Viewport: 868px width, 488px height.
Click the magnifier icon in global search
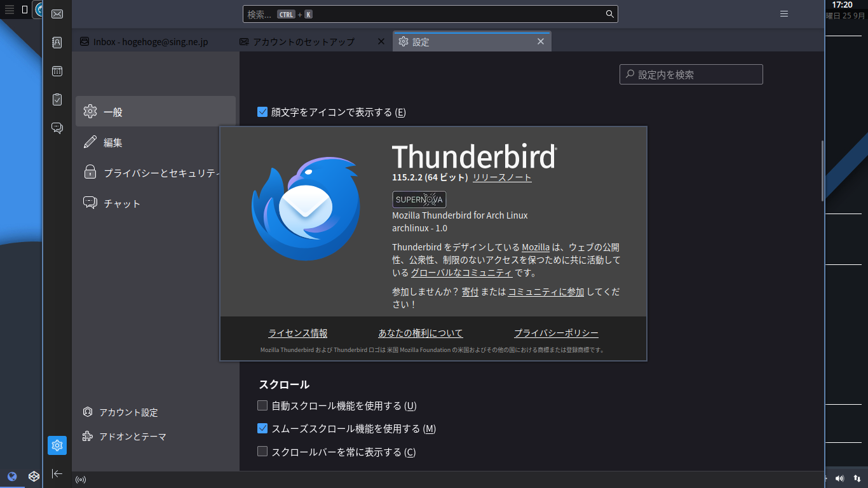(x=609, y=14)
